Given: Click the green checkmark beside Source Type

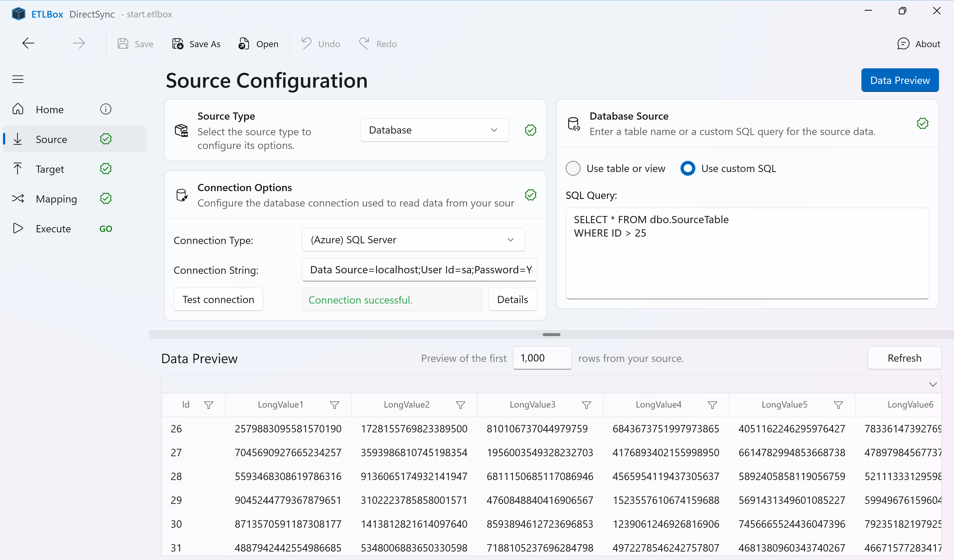Looking at the screenshot, I should tap(530, 130).
